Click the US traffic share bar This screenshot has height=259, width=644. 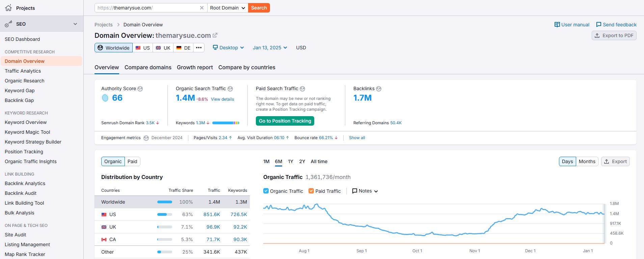(165, 214)
